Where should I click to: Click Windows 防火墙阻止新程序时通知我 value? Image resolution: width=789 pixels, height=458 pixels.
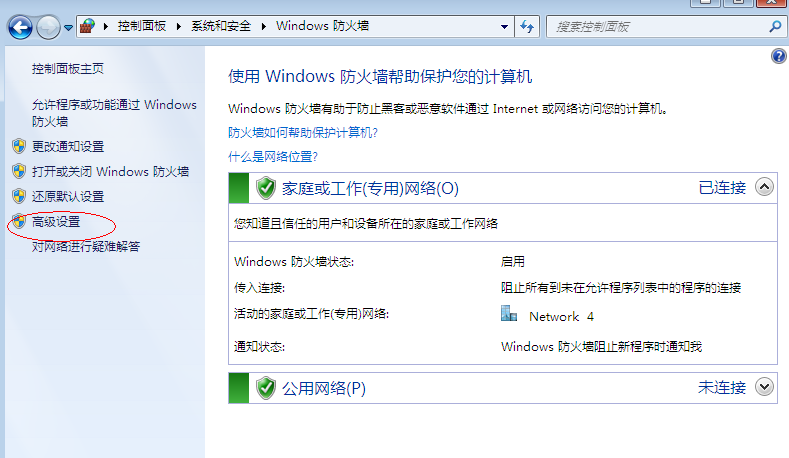[x=601, y=347]
